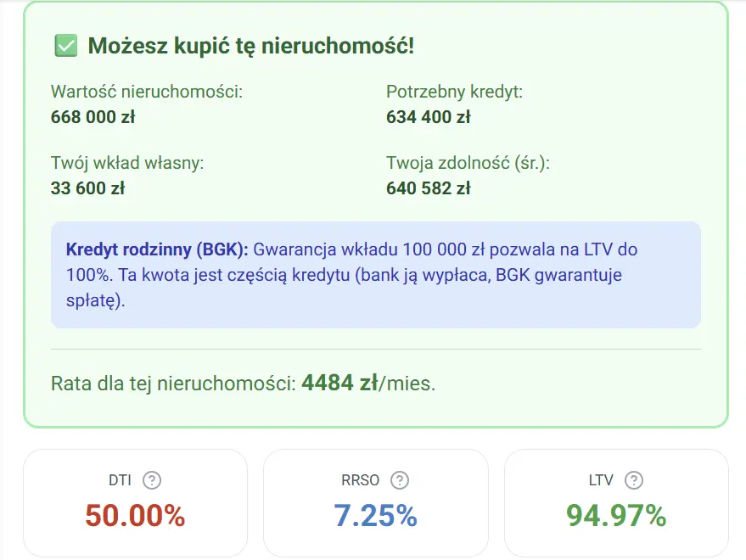The height and width of the screenshot is (560, 746).
Task: Click the monthly installment amount 4484 zł
Action: click(x=339, y=383)
